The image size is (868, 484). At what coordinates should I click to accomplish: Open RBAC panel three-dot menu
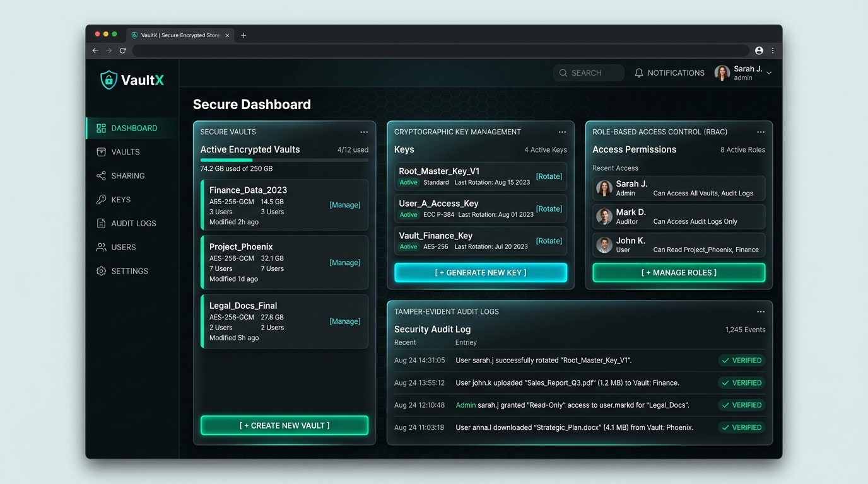(x=761, y=132)
